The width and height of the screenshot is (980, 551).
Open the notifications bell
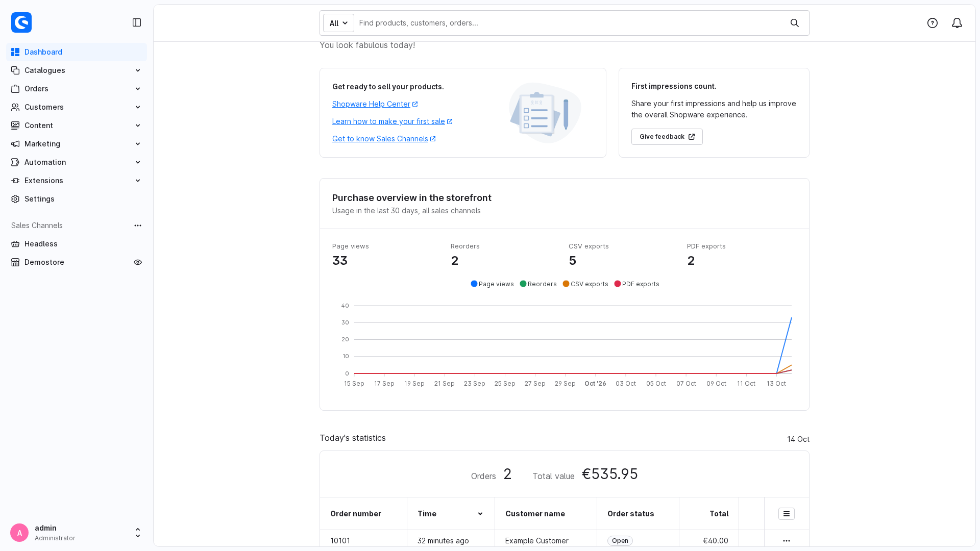(x=957, y=23)
